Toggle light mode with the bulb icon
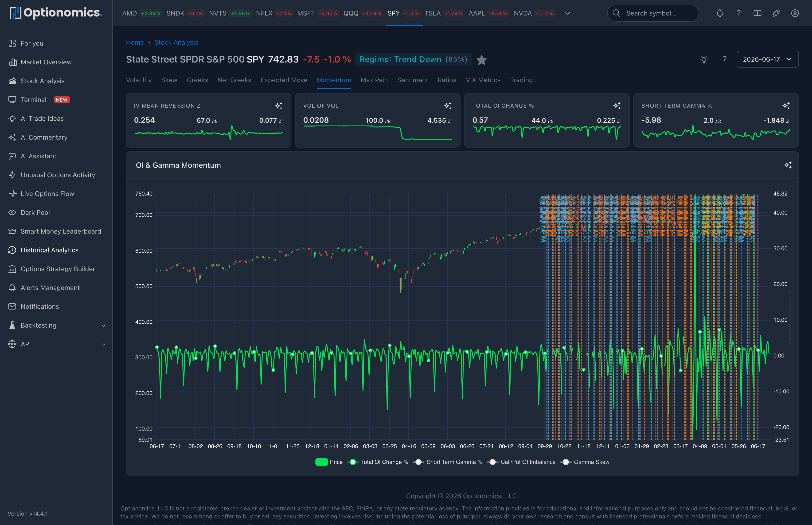The image size is (812, 525). 704,59
